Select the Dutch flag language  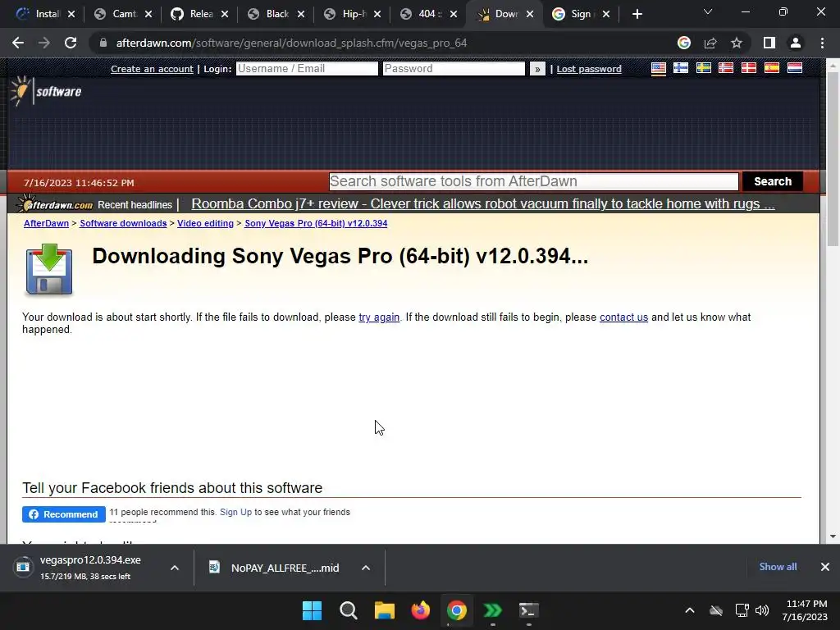tap(794, 68)
